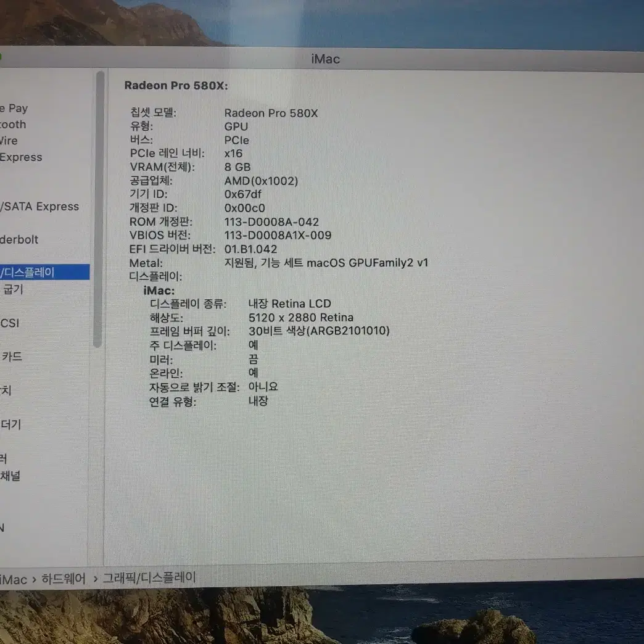Click the 기기 ID value '0x67df'

[242, 194]
